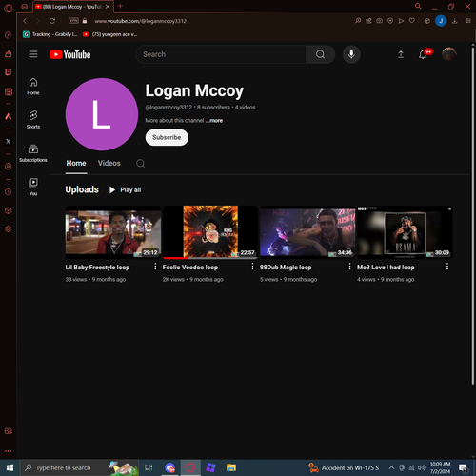
Task: Open Shorts in YouTube sidebar
Action: pyautogui.click(x=33, y=120)
